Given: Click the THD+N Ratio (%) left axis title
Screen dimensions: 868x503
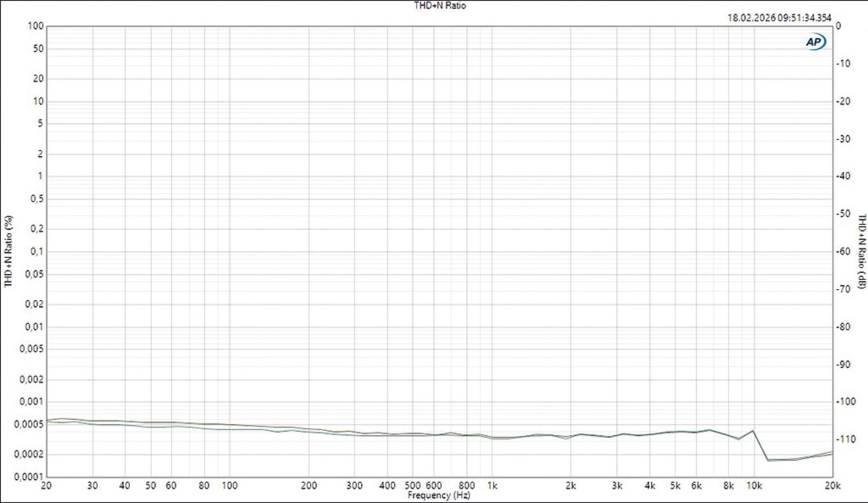Looking at the screenshot, I should (x=8, y=251).
